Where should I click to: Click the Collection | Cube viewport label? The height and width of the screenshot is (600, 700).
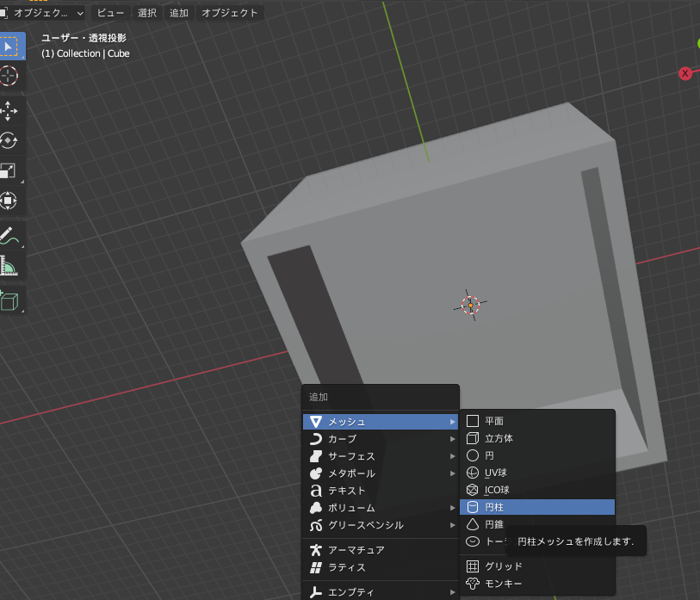click(85, 53)
